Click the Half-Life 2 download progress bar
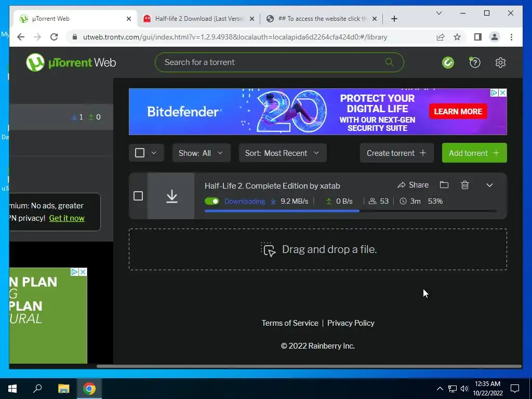 tap(351, 211)
